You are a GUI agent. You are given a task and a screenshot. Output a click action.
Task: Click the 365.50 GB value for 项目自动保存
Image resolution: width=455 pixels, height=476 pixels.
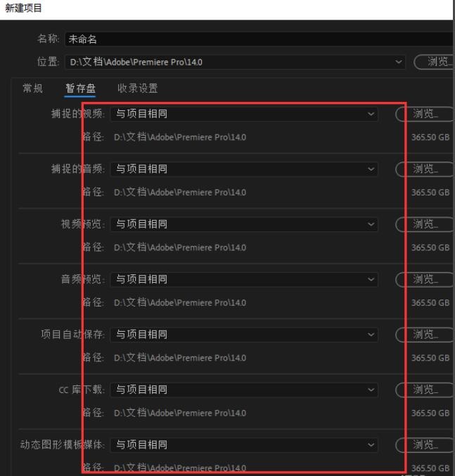pos(430,358)
